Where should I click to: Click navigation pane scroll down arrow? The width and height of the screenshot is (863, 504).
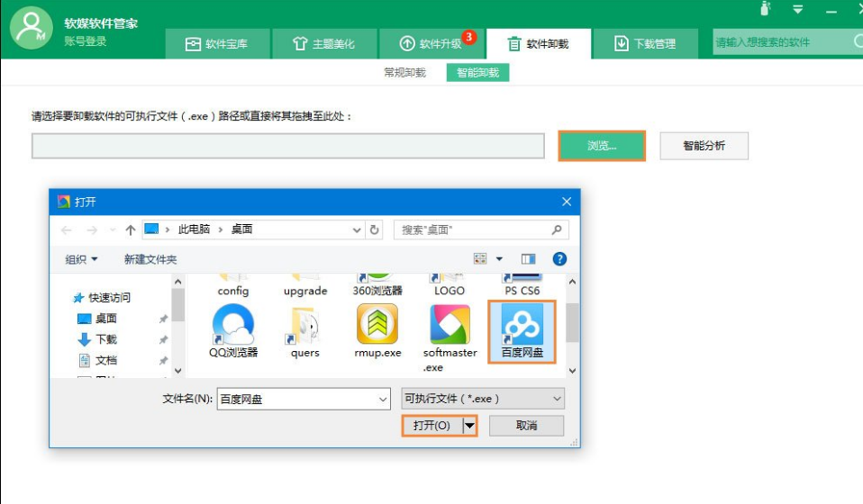(x=177, y=371)
